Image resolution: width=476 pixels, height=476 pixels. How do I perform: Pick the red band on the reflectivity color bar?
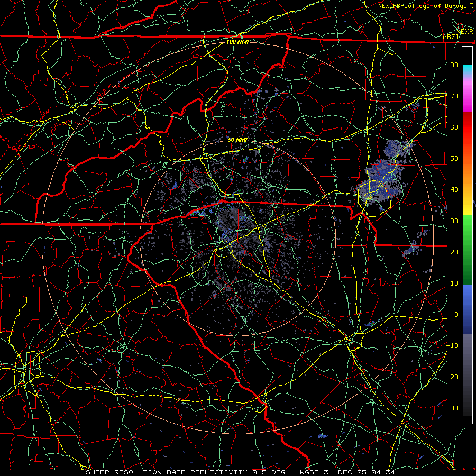point(467,127)
